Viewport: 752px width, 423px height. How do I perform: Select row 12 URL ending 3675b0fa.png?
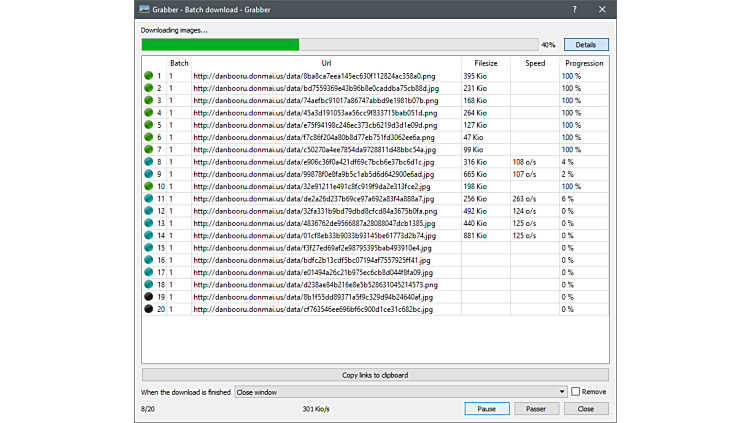[315, 211]
